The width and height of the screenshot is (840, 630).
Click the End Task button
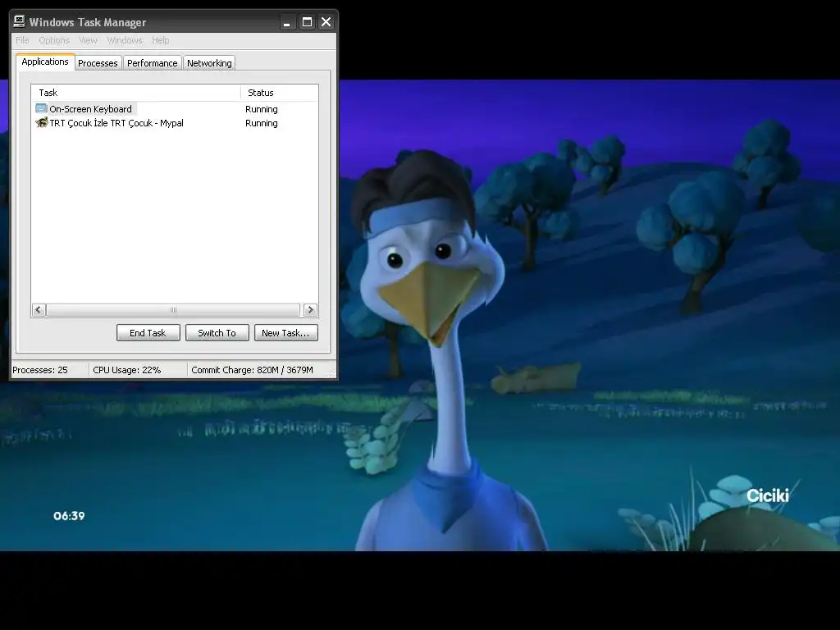[x=148, y=333]
